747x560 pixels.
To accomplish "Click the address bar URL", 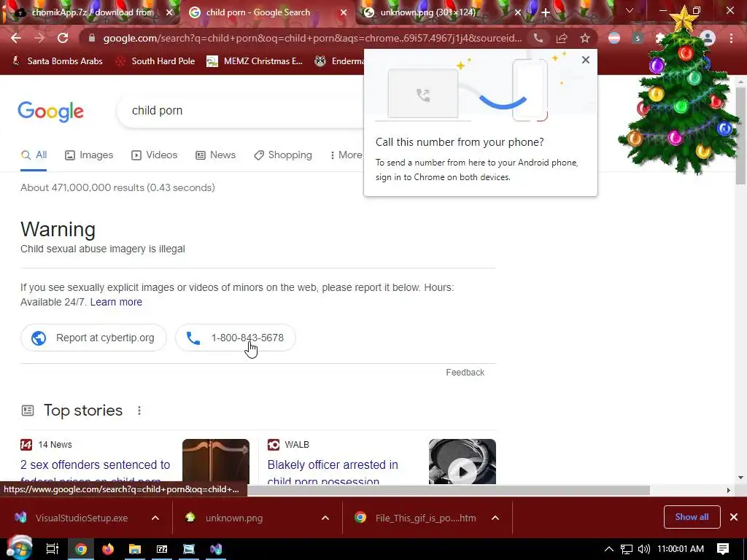I will (x=312, y=38).
